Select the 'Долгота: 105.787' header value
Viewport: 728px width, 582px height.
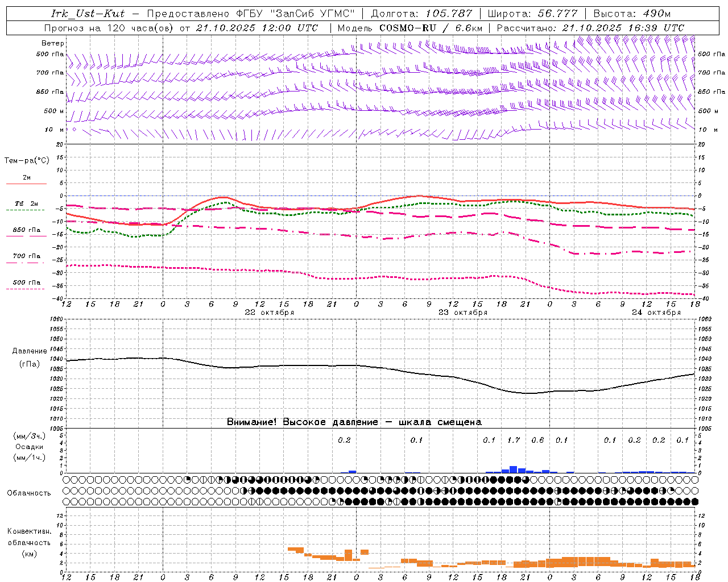click(x=421, y=14)
